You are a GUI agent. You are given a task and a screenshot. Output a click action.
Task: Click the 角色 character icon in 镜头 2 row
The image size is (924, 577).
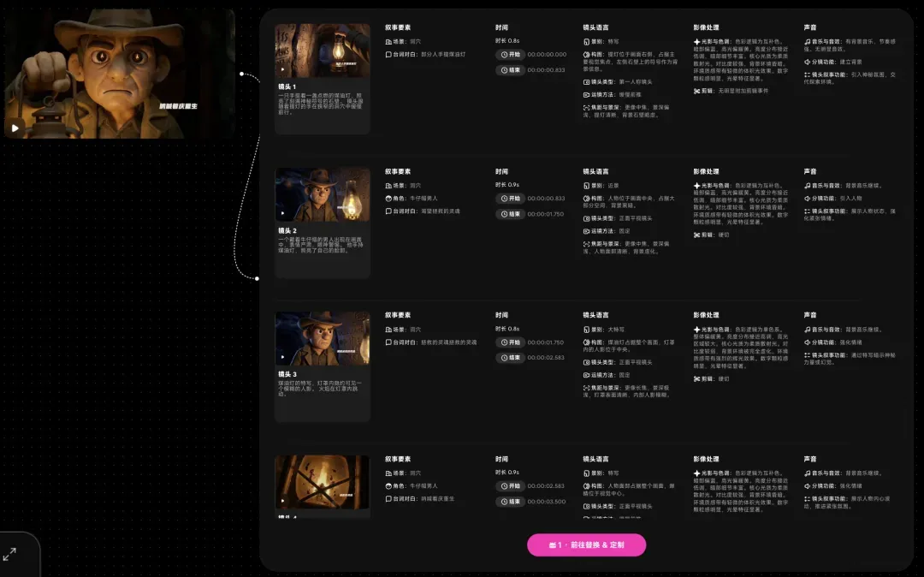(x=388, y=199)
